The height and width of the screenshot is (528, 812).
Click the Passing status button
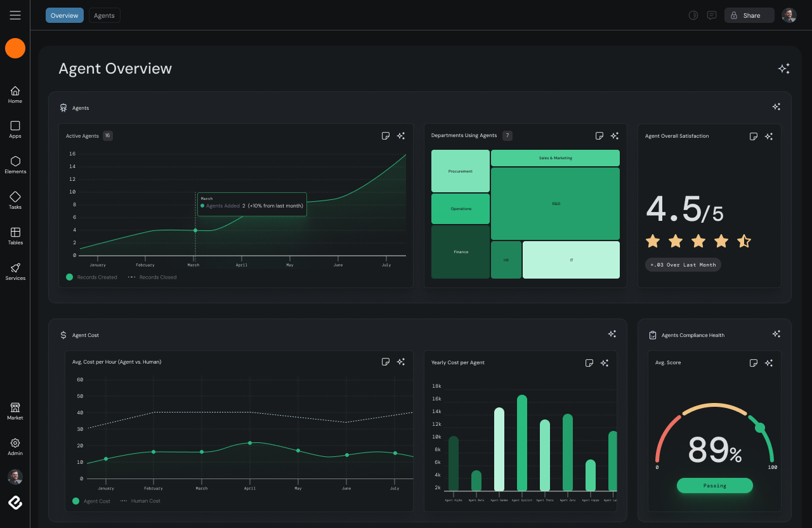715,485
